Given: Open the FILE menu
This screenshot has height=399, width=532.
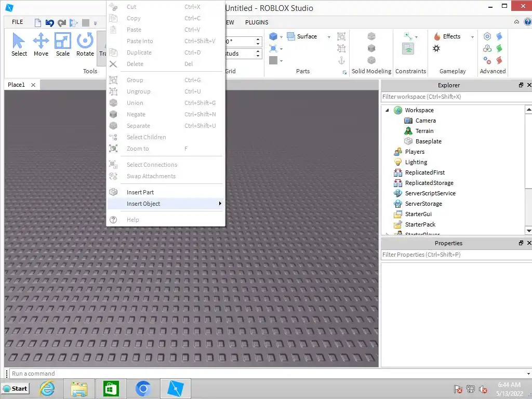Looking at the screenshot, I should click(x=17, y=22).
